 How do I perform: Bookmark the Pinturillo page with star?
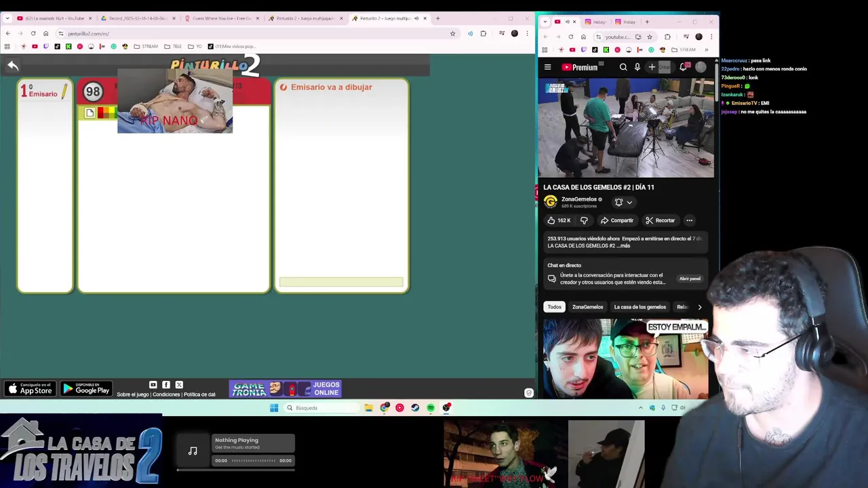[452, 33]
